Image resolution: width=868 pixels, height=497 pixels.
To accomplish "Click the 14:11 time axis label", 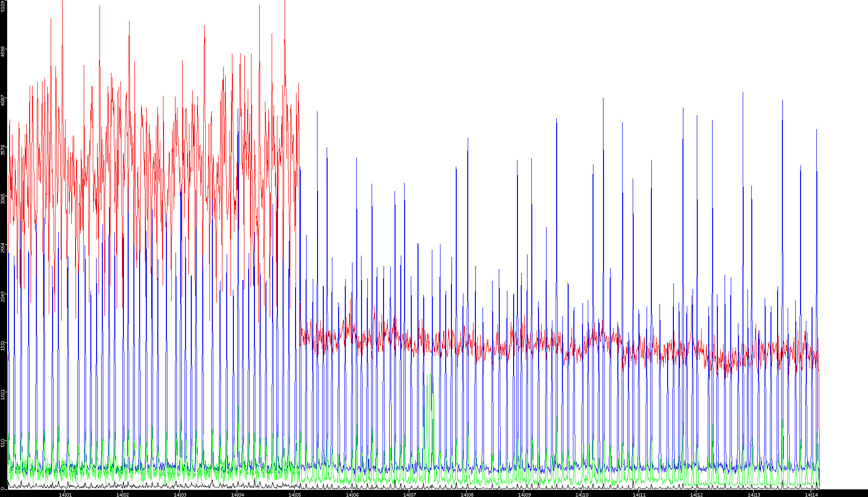I will [x=639, y=495].
